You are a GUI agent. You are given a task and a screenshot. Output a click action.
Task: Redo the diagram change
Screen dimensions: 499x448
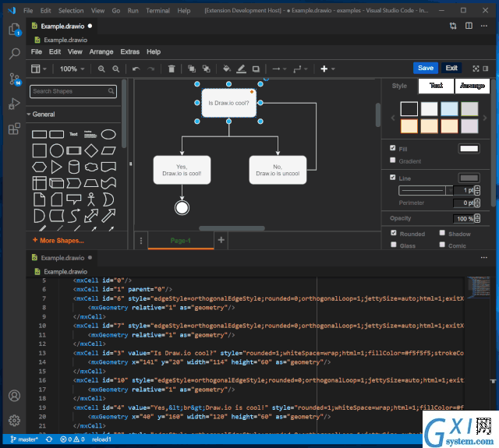click(x=150, y=69)
